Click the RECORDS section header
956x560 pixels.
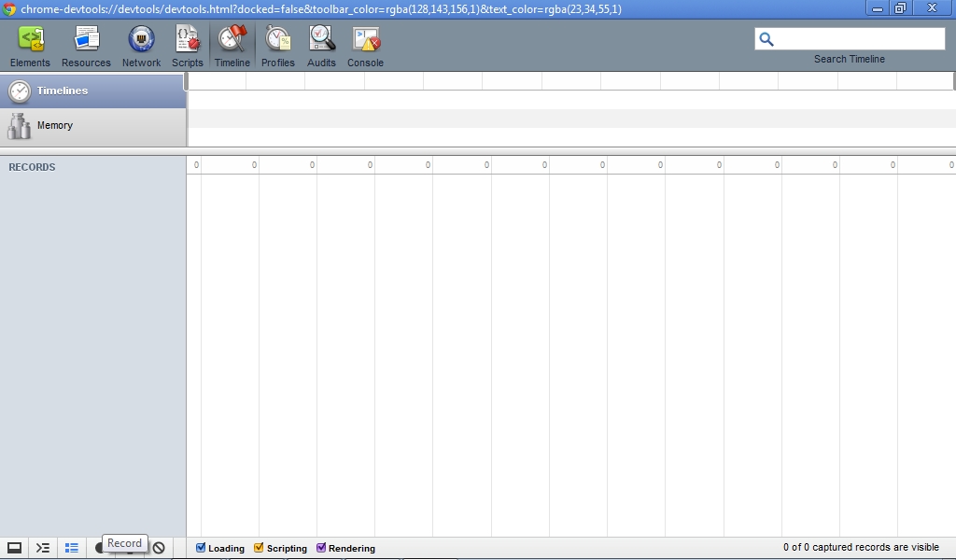(33, 167)
